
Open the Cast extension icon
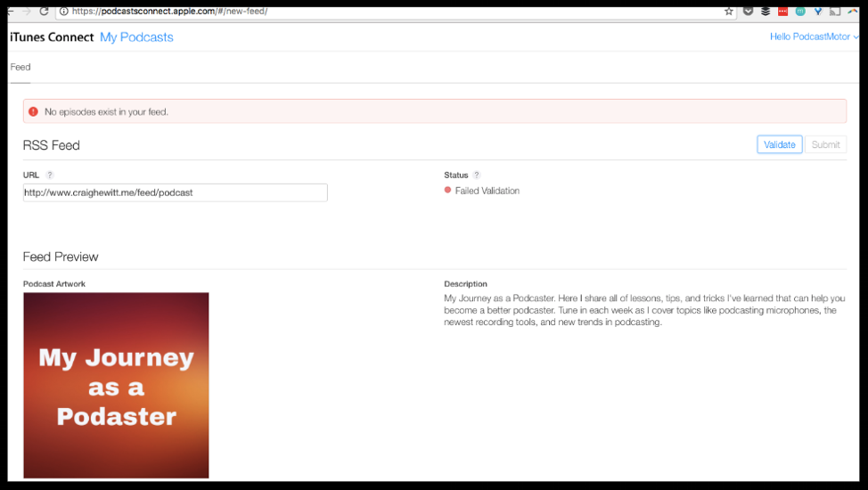pos(835,11)
